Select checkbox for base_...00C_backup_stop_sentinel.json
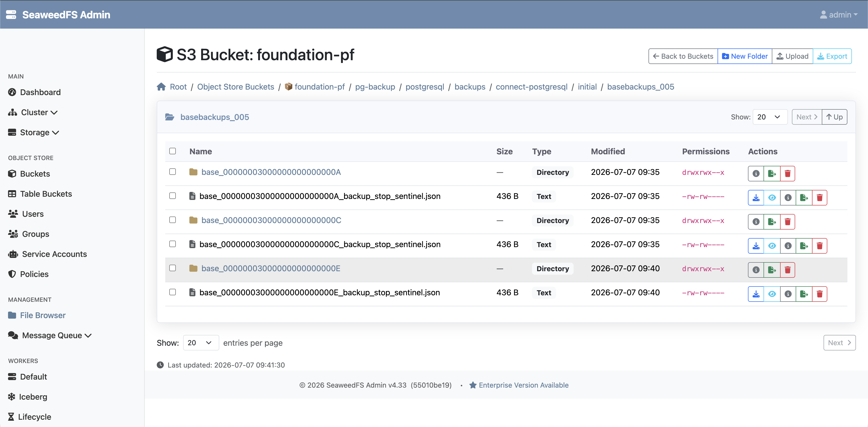 point(173,244)
